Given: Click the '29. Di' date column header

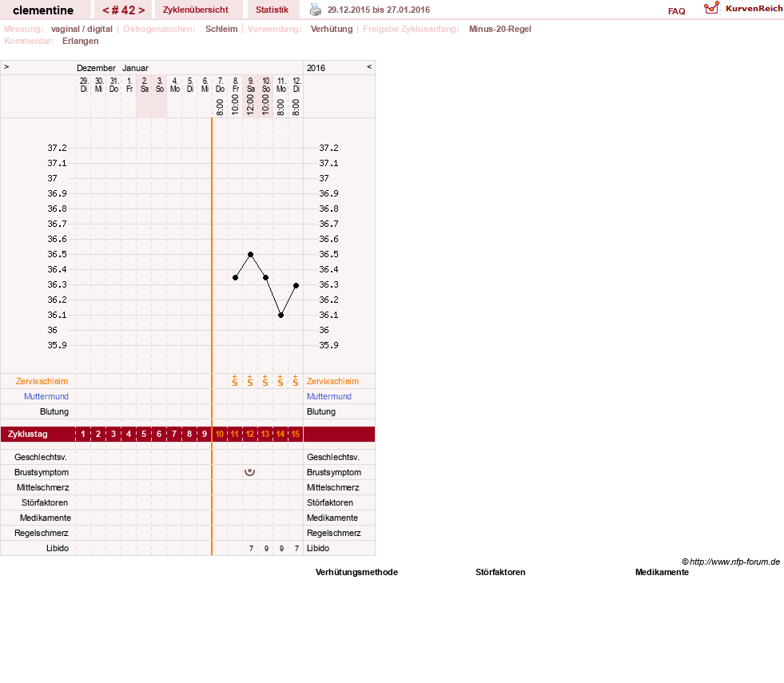Looking at the screenshot, I should [x=83, y=85].
